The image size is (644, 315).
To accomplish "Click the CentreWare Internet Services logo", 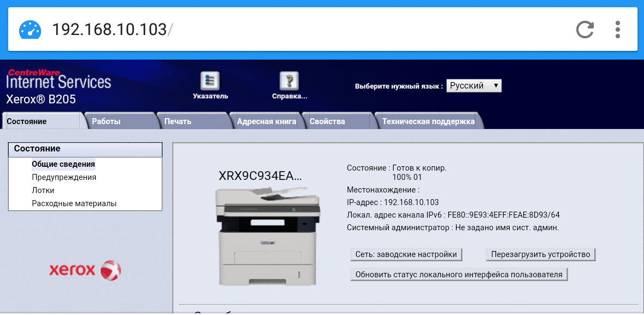I will coord(58,79).
